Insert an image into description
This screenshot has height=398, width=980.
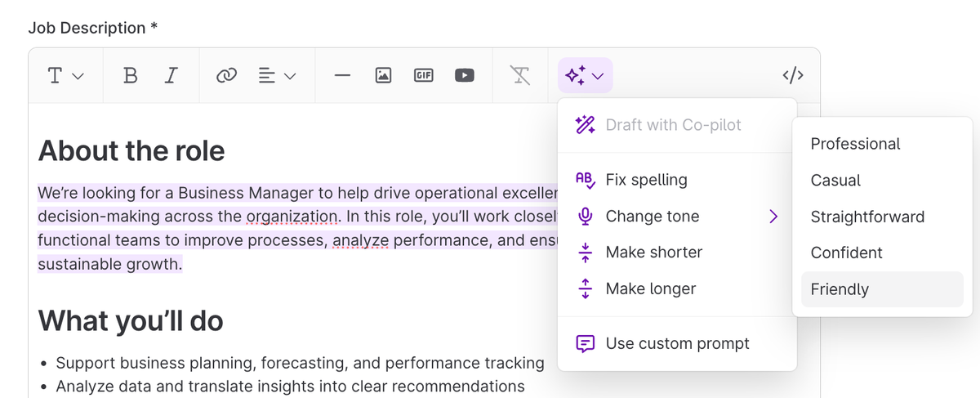pyautogui.click(x=383, y=75)
